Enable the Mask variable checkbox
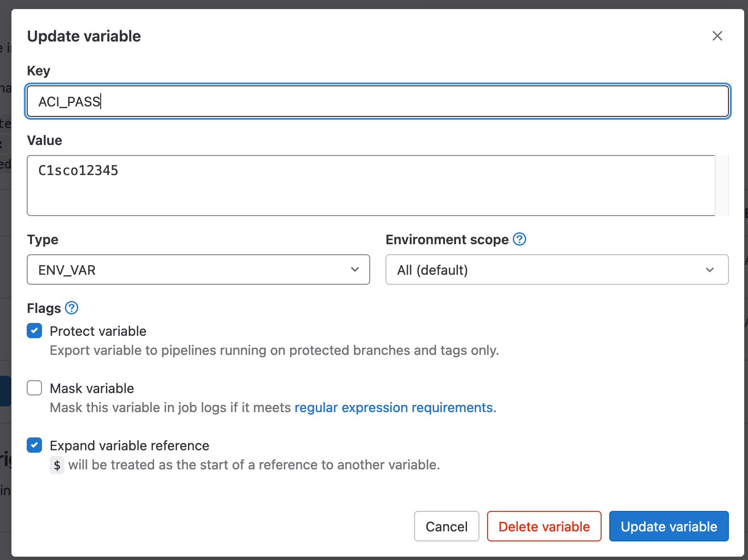 click(34, 388)
